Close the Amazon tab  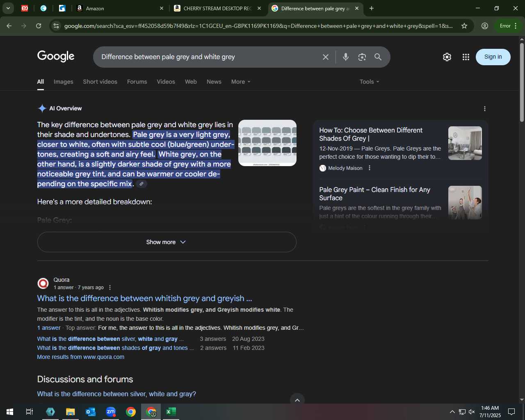pyautogui.click(x=162, y=8)
